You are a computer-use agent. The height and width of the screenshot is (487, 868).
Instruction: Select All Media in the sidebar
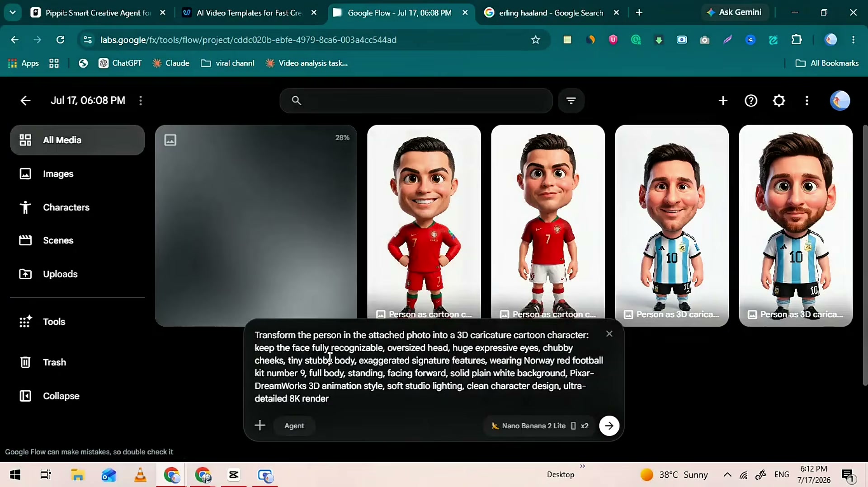(77, 140)
